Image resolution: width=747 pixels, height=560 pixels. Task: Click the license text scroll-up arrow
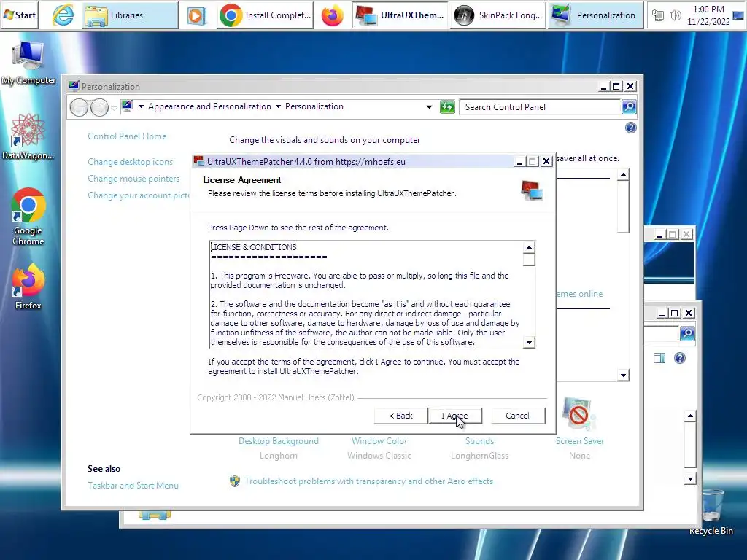click(529, 247)
